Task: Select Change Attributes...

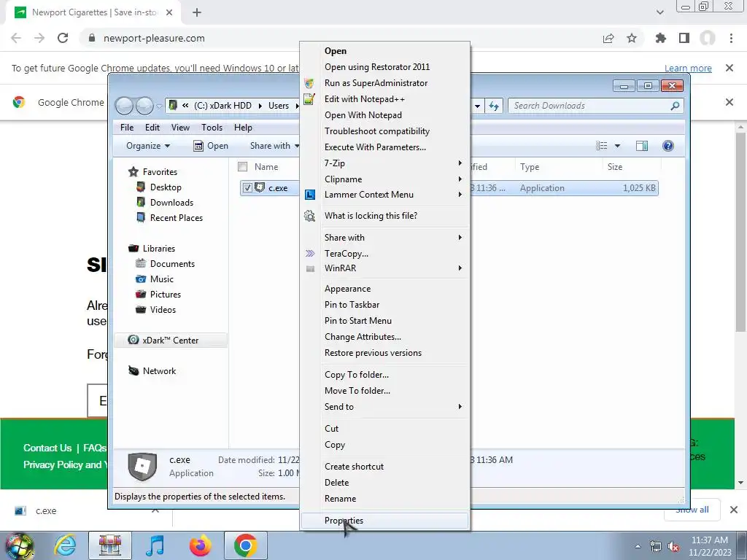Action: click(384, 337)
